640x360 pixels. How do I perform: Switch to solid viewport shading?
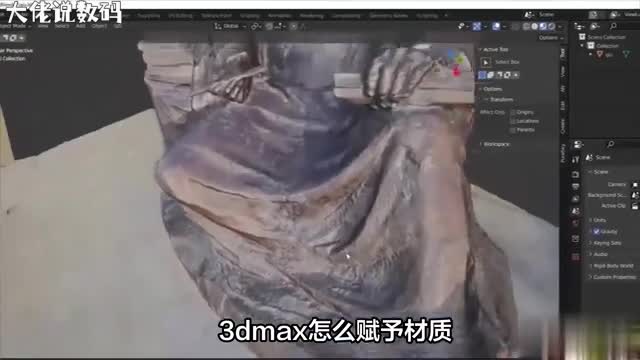535,26
